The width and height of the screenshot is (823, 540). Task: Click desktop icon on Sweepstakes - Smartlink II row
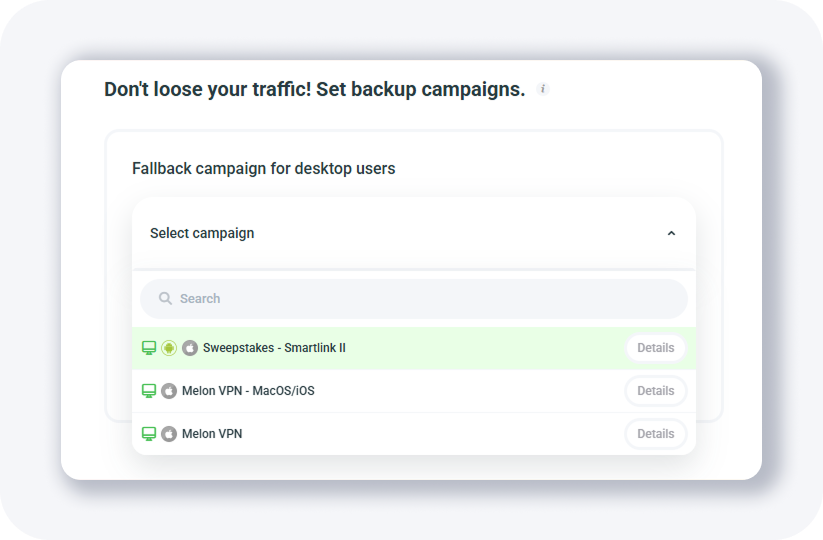pyautogui.click(x=149, y=348)
